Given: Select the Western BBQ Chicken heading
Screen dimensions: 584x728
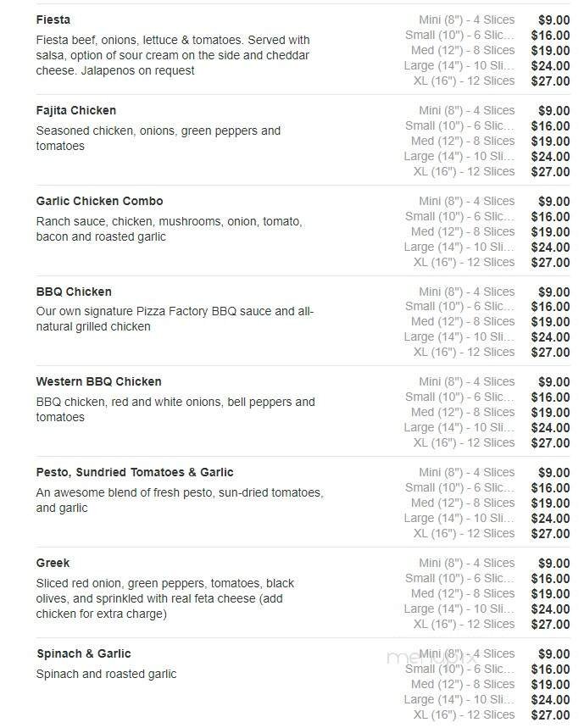Looking at the screenshot, I should [x=98, y=381].
